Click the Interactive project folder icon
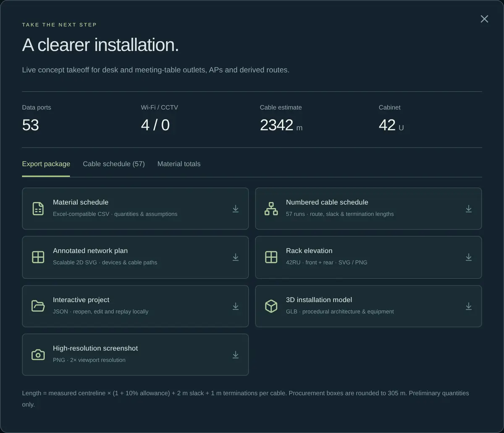 point(38,306)
